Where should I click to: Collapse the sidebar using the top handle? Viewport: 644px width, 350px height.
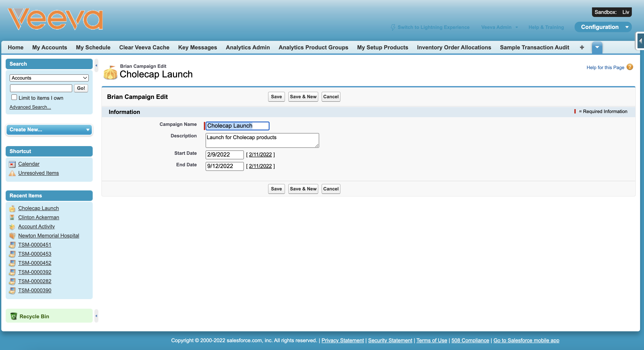(x=96, y=65)
